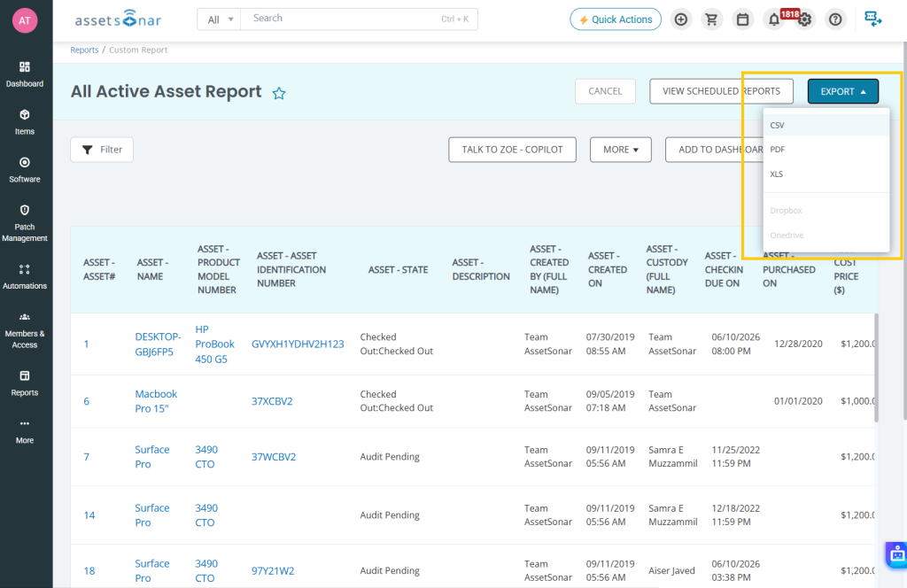Image resolution: width=907 pixels, height=588 pixels.
Task: Click ASSET - ASSET# column header
Action: click(x=99, y=269)
